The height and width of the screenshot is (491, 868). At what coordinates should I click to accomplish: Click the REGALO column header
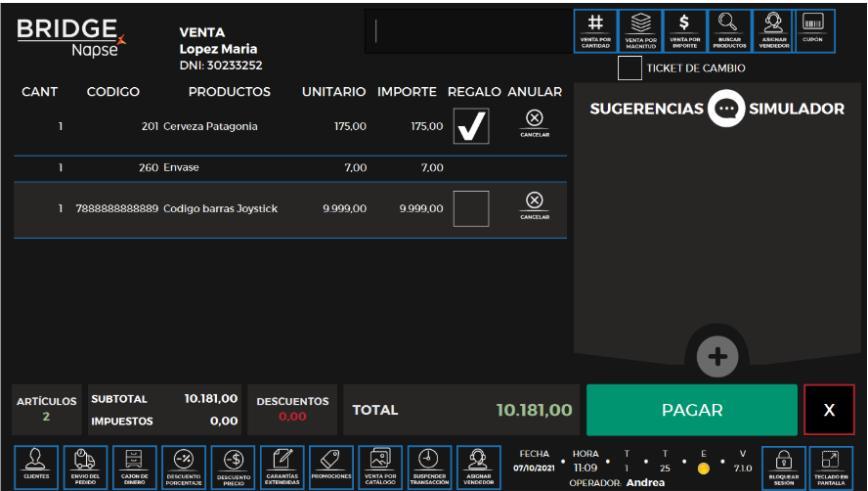[474, 92]
